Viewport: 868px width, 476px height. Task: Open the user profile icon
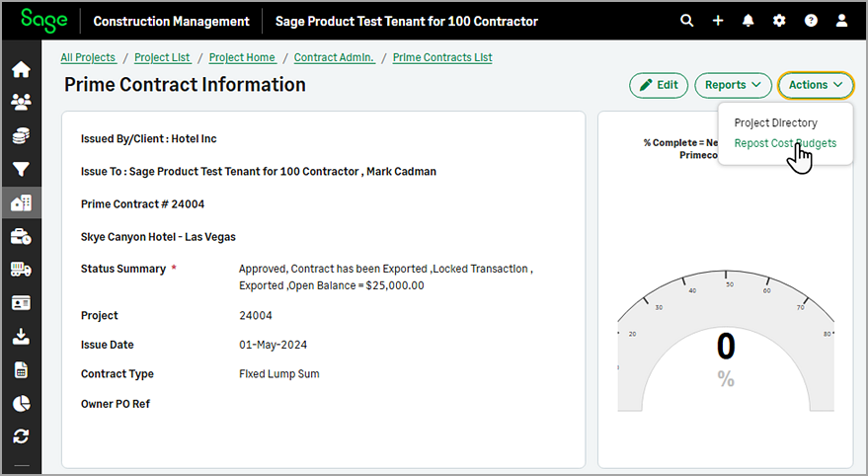(841, 21)
